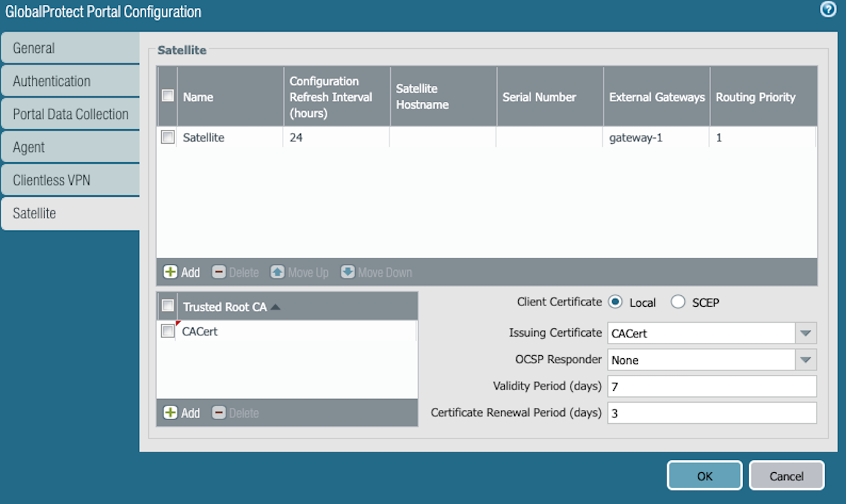Click Add icon under the Satellite table

click(171, 272)
